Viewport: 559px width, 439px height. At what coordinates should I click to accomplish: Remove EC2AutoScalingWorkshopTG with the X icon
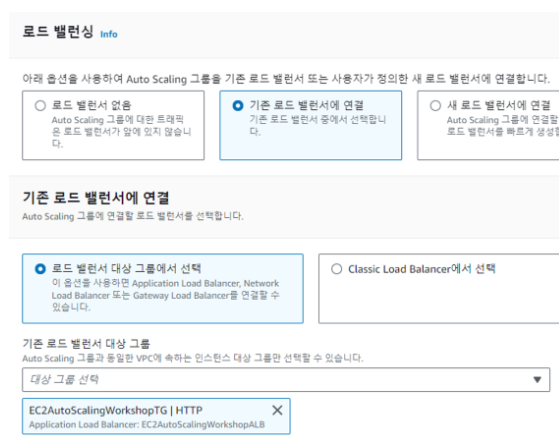click(x=277, y=410)
